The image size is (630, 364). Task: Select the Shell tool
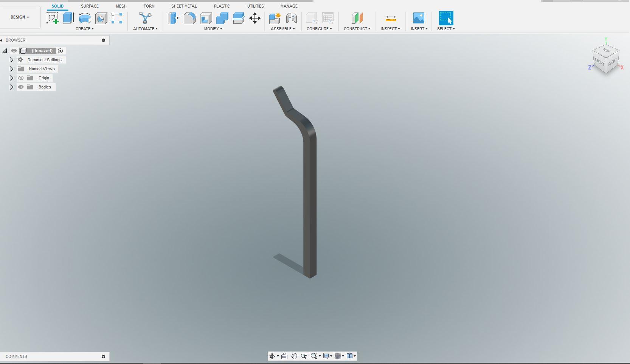pyautogui.click(x=206, y=18)
